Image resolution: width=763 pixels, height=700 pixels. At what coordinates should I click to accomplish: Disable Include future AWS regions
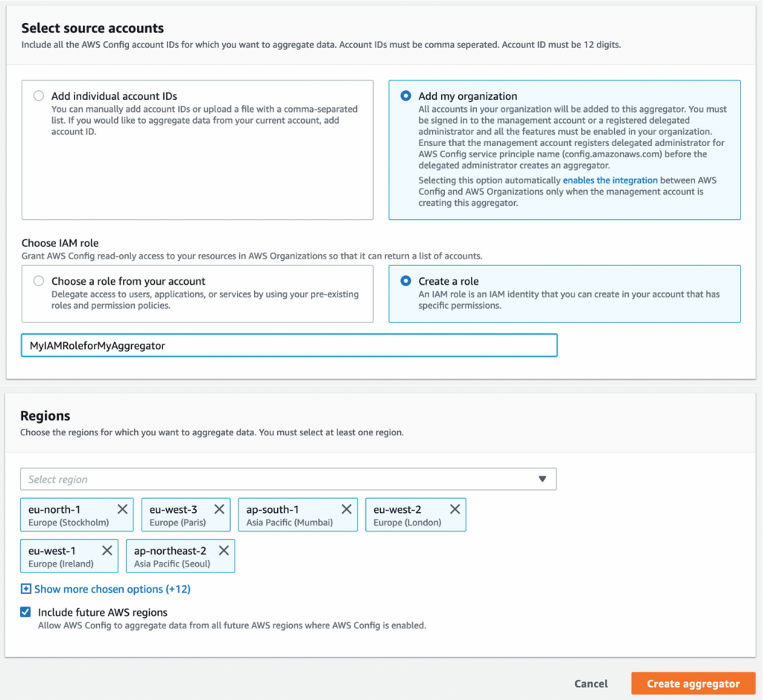tap(25, 612)
